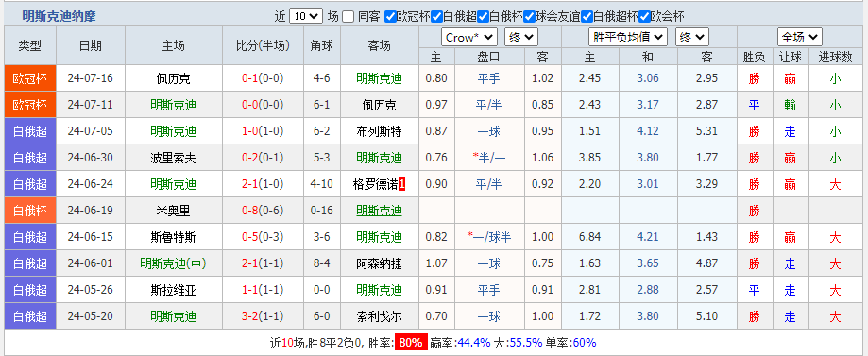Click 斯拉维亚 home team on 24-05-26
The width and height of the screenshot is (868, 356).
173,290
